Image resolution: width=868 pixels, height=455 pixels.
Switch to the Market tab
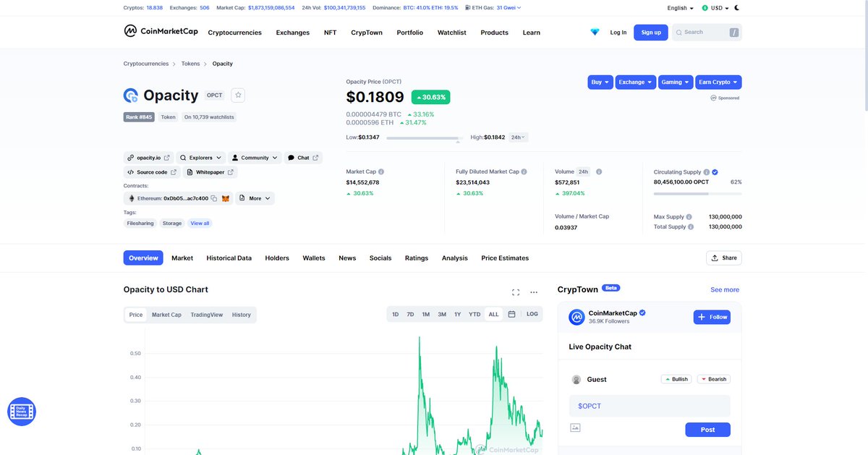point(182,258)
